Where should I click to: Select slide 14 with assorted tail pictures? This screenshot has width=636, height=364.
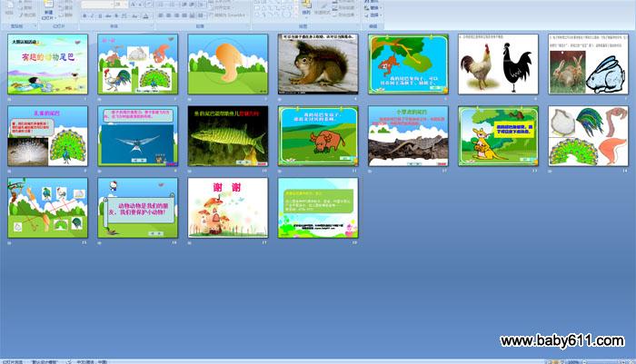click(588, 136)
